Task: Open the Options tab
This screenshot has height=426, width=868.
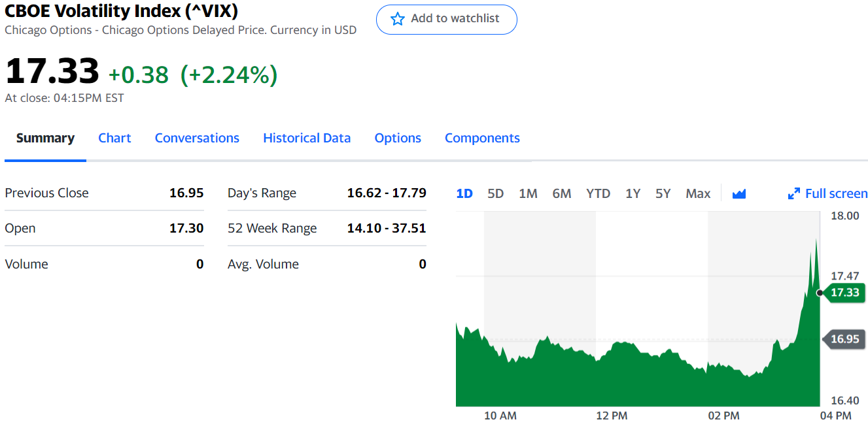Action: pos(398,138)
